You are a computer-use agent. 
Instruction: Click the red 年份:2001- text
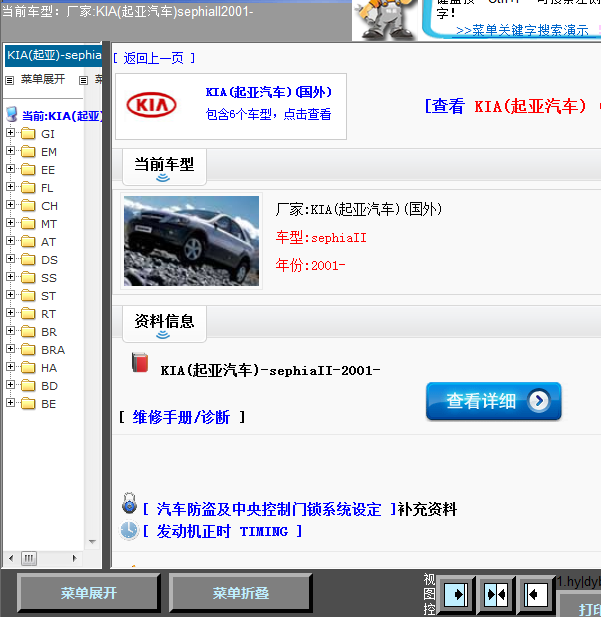click(310, 265)
